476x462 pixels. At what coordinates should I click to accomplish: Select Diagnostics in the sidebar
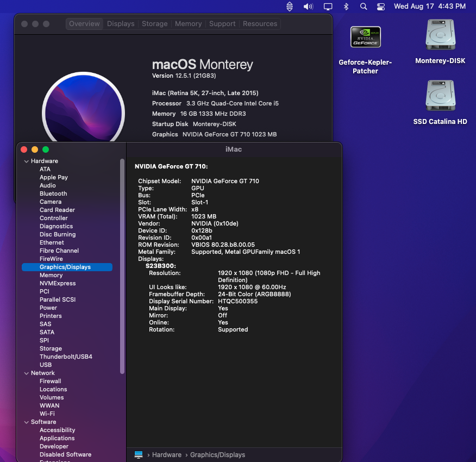coord(56,226)
